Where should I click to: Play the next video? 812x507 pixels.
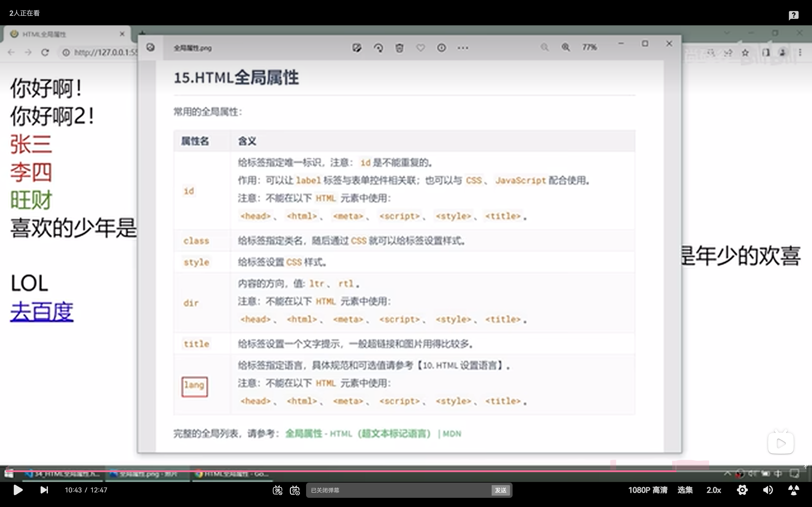pos(44,490)
